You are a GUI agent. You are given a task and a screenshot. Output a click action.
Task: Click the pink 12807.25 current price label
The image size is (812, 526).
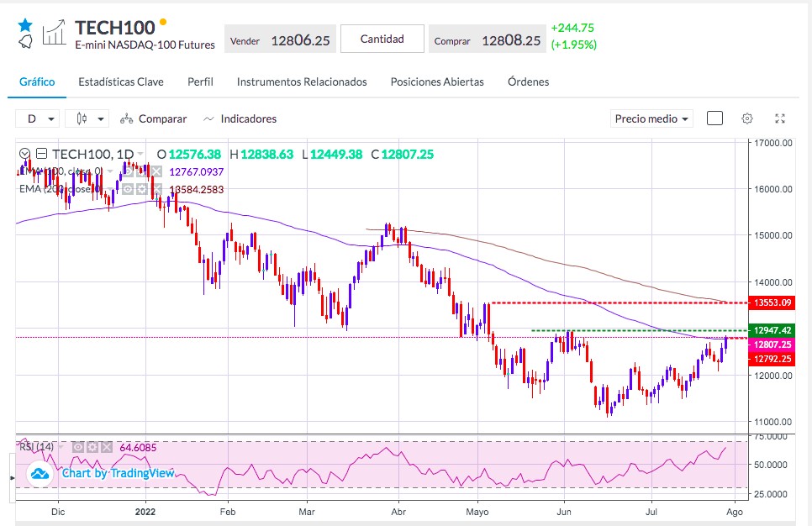coord(772,345)
